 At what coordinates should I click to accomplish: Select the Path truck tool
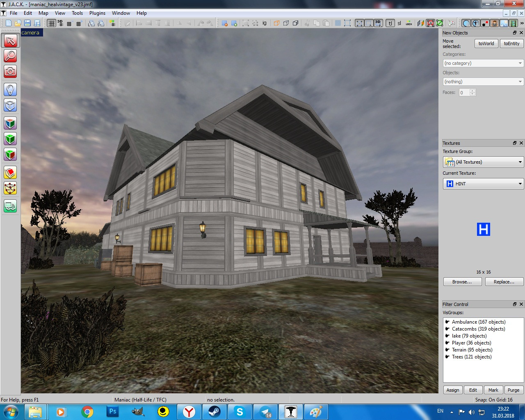[x=10, y=206]
